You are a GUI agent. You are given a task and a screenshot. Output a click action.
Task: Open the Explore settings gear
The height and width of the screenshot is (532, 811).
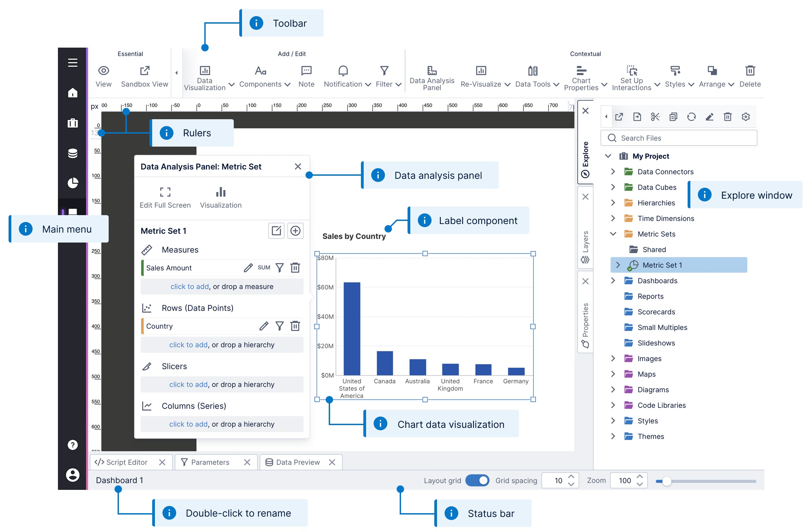coord(746,117)
